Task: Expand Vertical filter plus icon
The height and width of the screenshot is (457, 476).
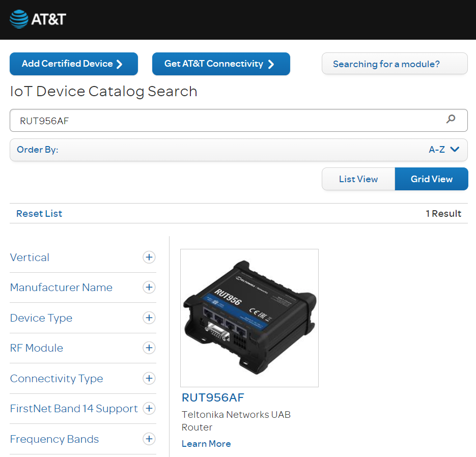Action: click(149, 258)
